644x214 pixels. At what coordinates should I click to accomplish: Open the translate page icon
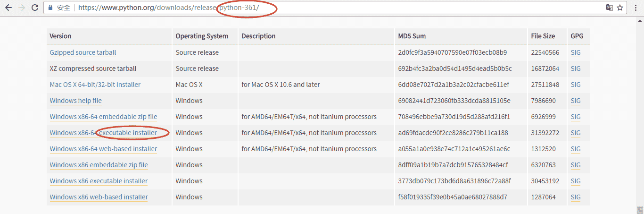(x=610, y=8)
